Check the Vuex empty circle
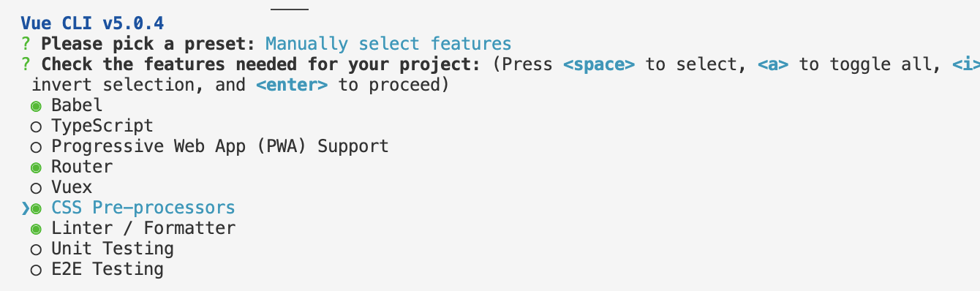This screenshot has width=980, height=291. click(36, 188)
